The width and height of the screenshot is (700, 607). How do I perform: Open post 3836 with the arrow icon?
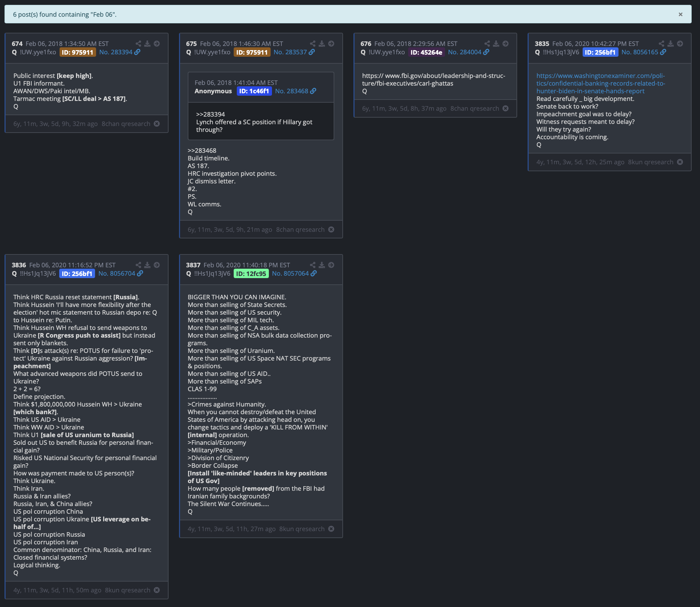coord(157,265)
